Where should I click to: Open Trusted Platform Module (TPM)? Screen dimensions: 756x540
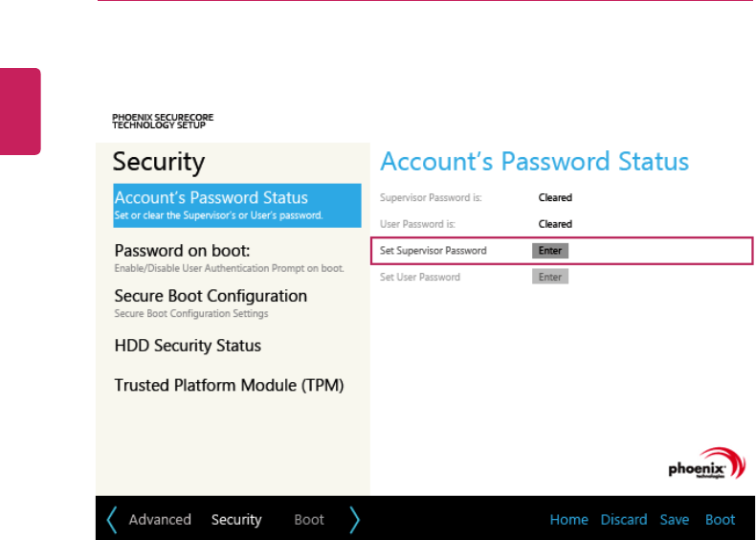(229, 386)
